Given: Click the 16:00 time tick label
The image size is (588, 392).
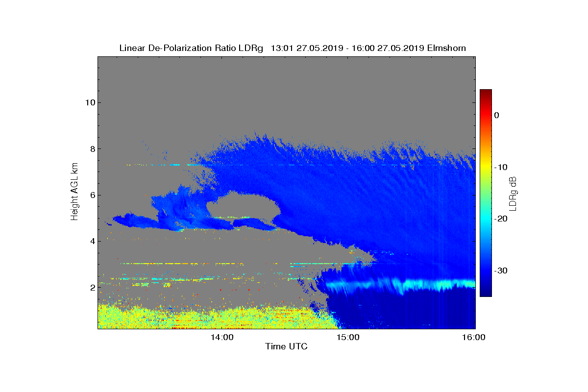Looking at the screenshot, I should point(474,337).
